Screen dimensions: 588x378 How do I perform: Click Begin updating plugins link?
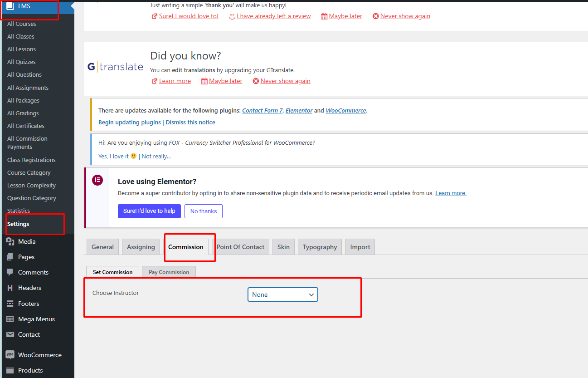click(130, 122)
